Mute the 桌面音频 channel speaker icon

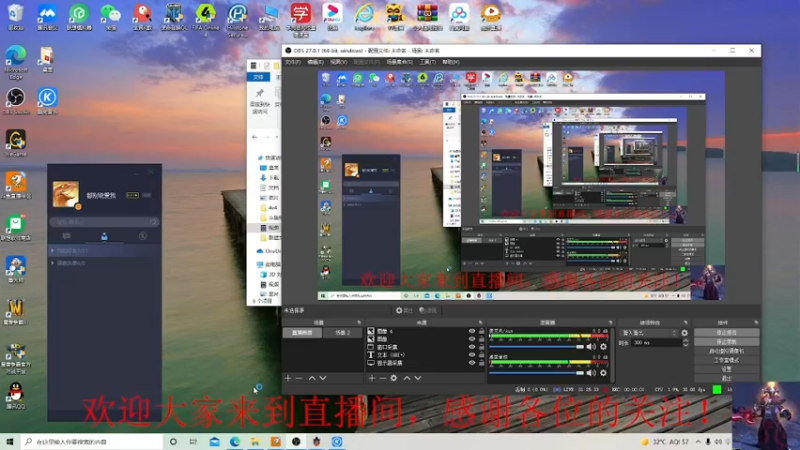point(591,373)
